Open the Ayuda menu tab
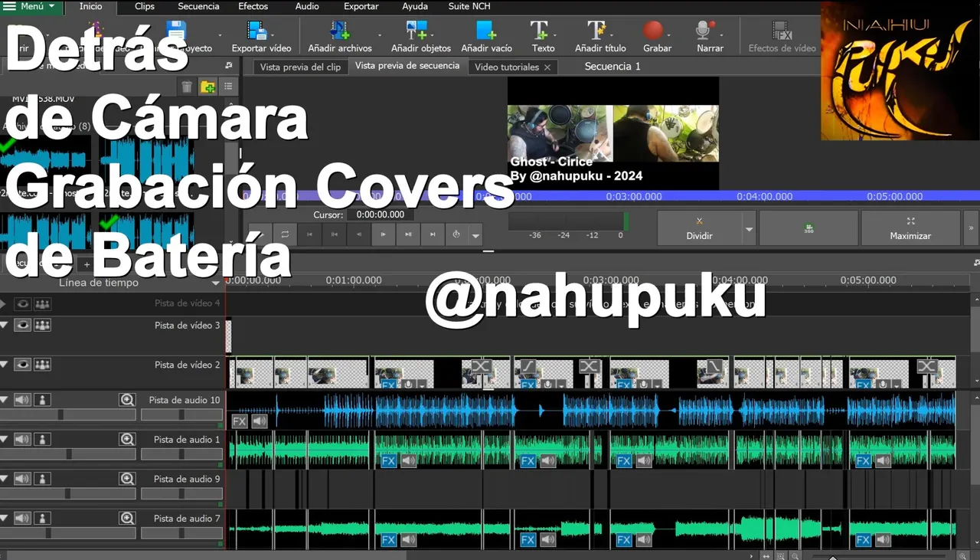Screen dimensions: 980x560 click(x=415, y=6)
